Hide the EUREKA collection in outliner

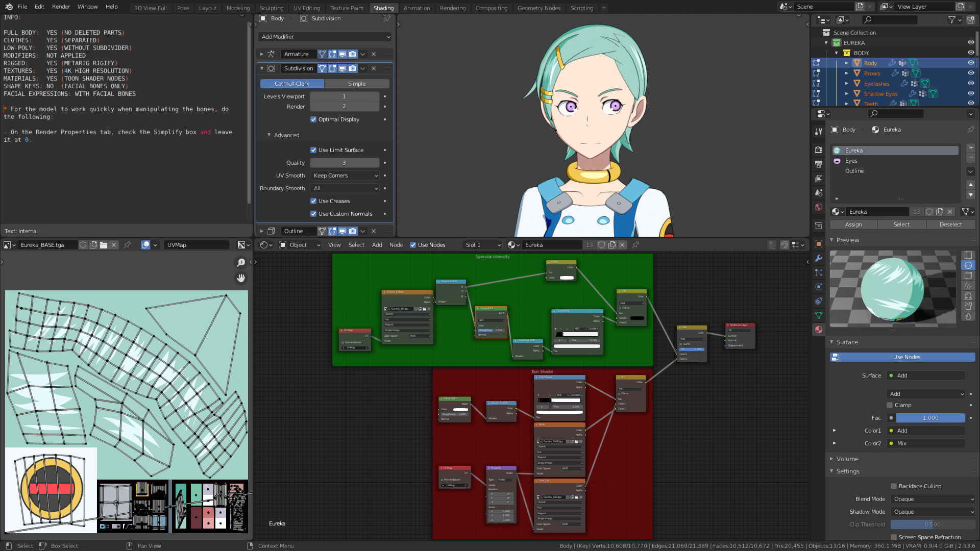coord(971,43)
